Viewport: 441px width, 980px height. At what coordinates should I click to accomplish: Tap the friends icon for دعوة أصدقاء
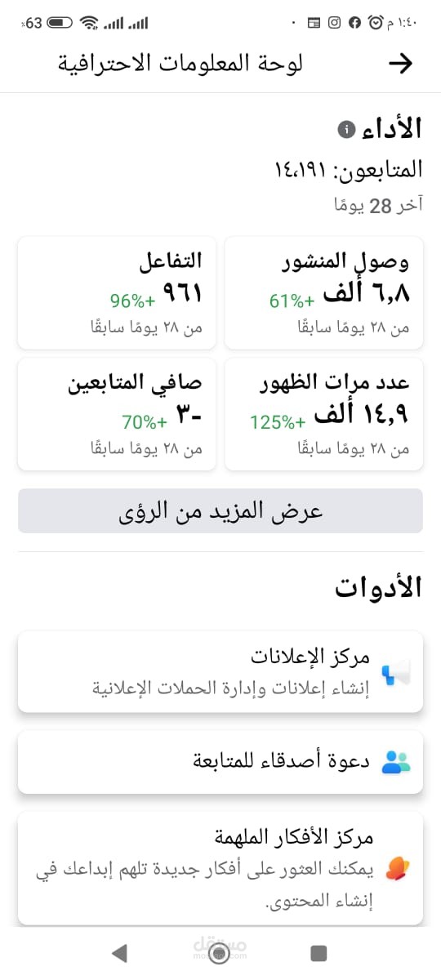tap(396, 761)
